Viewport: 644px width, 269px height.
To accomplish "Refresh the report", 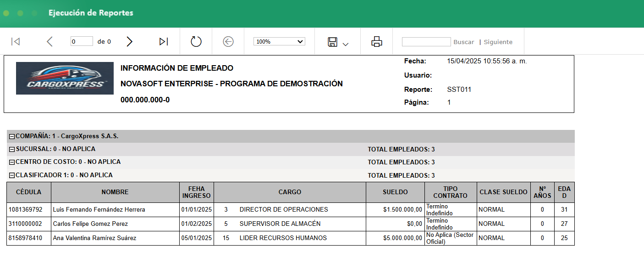I will tap(196, 42).
